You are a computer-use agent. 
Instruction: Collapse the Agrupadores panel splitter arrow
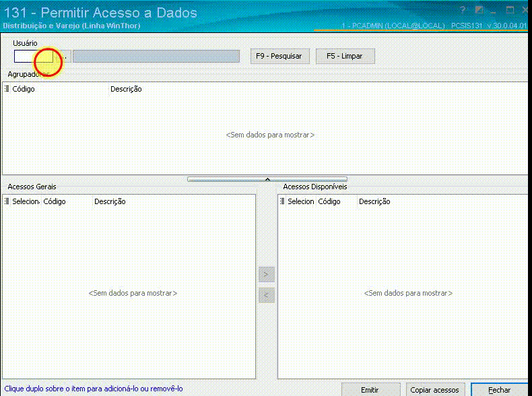click(267, 179)
